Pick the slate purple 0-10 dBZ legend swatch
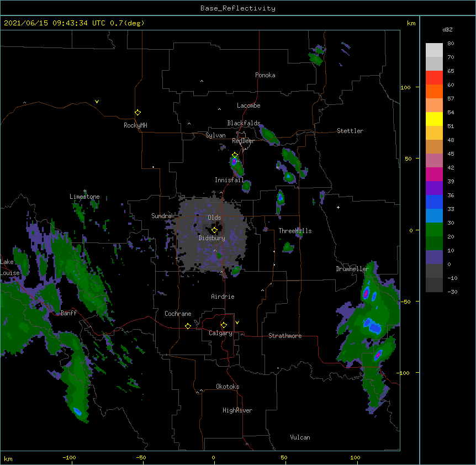The height and width of the screenshot is (465, 476). (434, 257)
